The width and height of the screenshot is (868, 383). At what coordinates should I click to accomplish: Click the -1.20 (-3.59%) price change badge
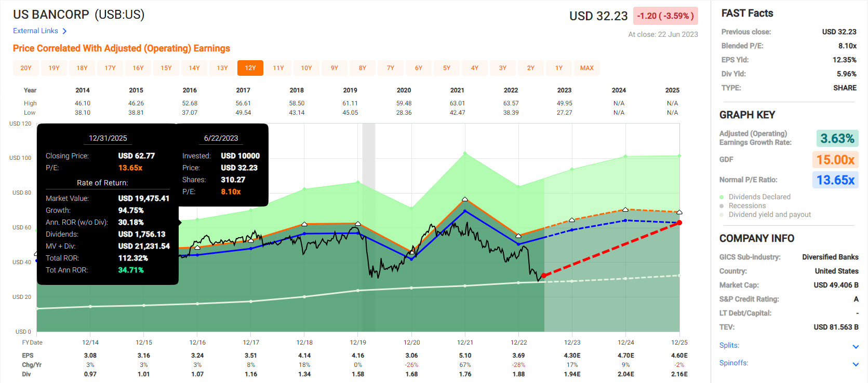665,16
